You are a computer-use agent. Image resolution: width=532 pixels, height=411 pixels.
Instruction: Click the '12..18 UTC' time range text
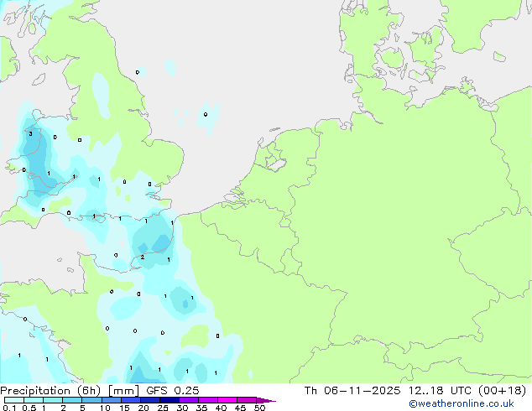pos(440,391)
